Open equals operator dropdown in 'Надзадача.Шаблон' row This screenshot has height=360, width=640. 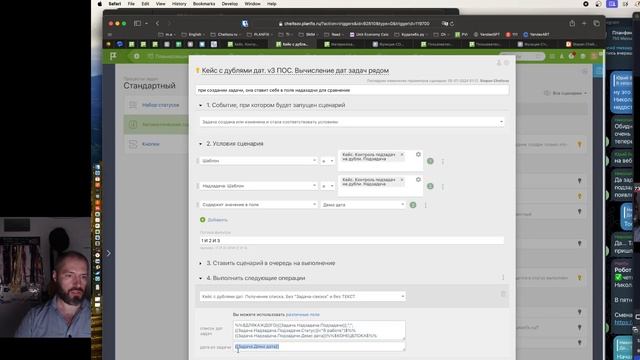point(327,186)
